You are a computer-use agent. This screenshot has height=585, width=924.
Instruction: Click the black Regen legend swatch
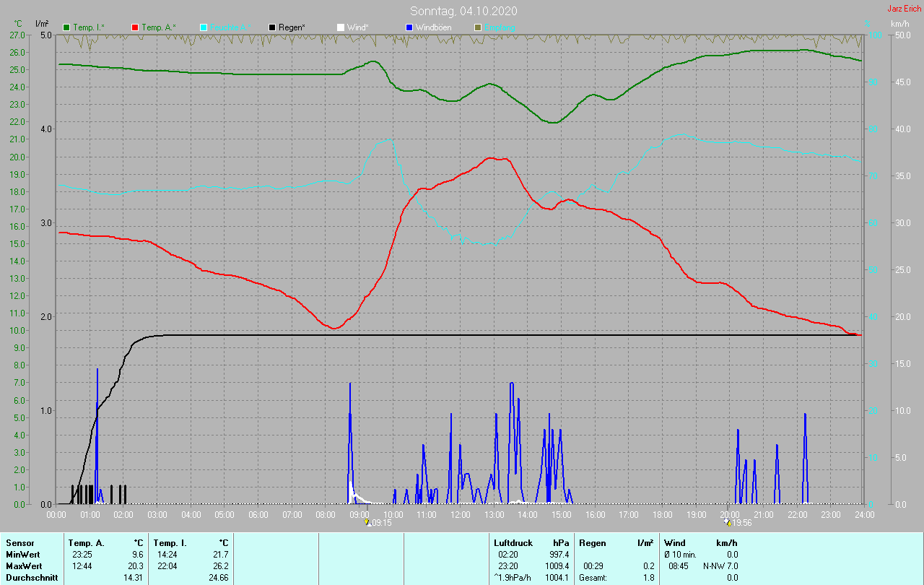[272, 27]
